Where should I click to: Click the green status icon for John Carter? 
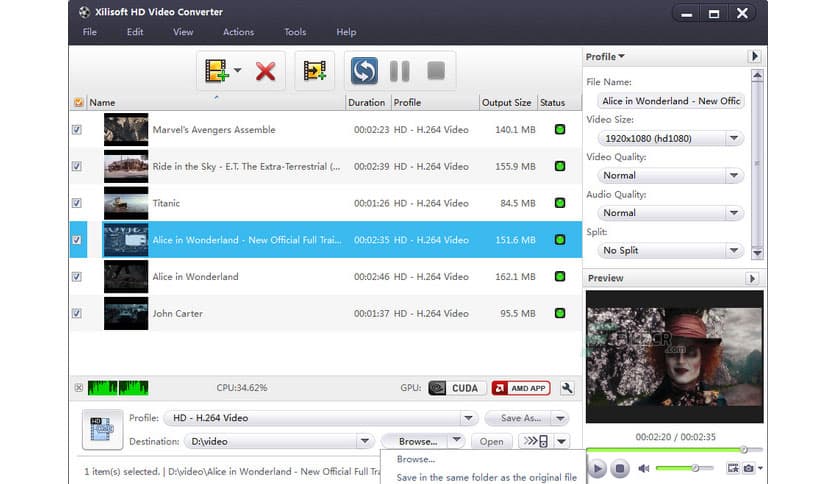click(x=560, y=313)
